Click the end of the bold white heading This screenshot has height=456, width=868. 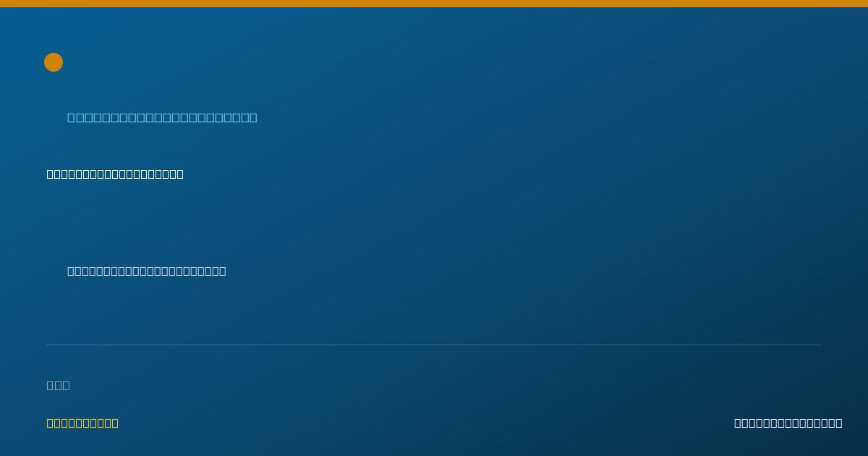(180, 174)
